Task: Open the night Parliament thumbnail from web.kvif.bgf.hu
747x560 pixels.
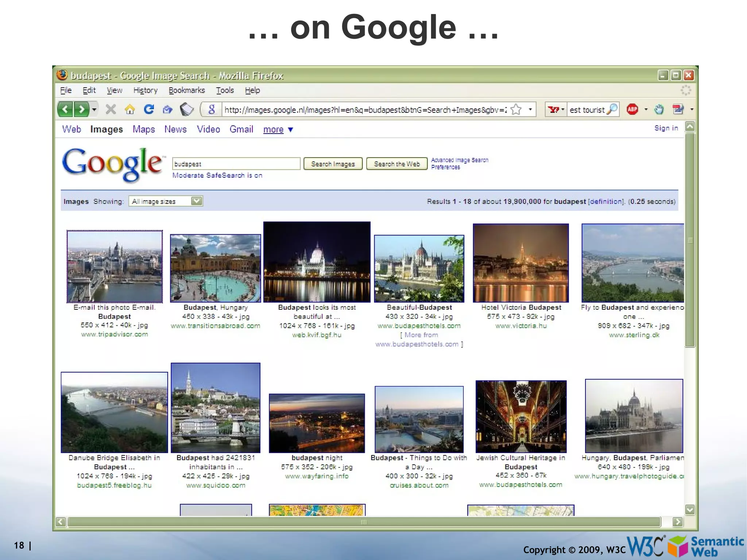Action: pos(317,262)
